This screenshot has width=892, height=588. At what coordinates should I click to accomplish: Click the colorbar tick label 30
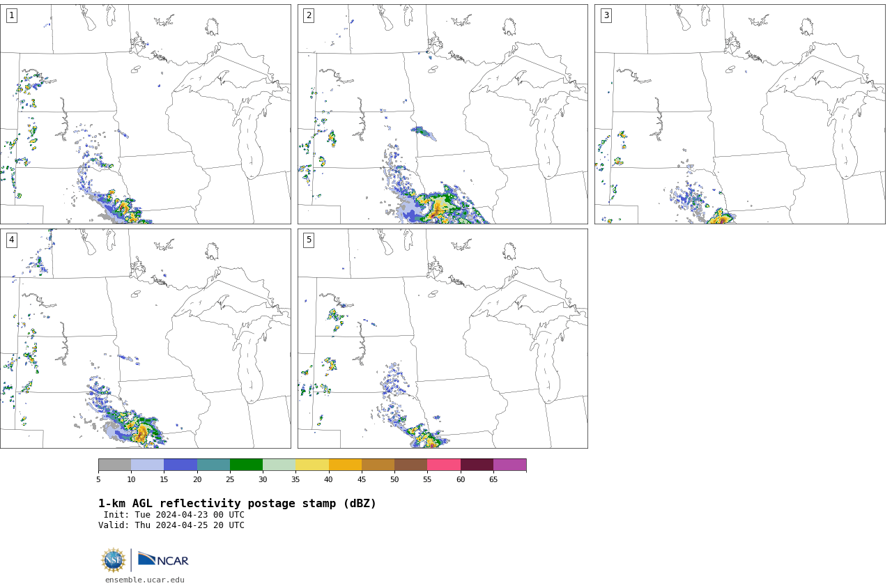point(263,479)
